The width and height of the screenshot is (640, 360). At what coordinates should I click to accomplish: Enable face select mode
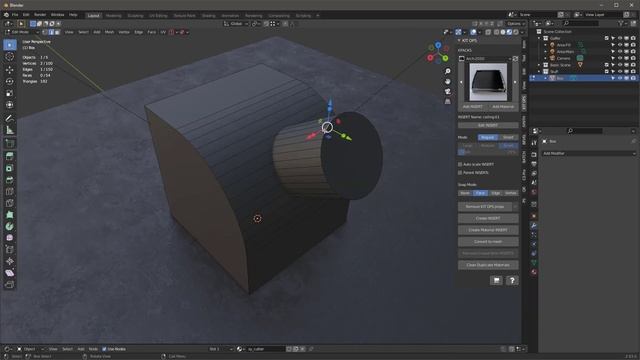coord(57,32)
